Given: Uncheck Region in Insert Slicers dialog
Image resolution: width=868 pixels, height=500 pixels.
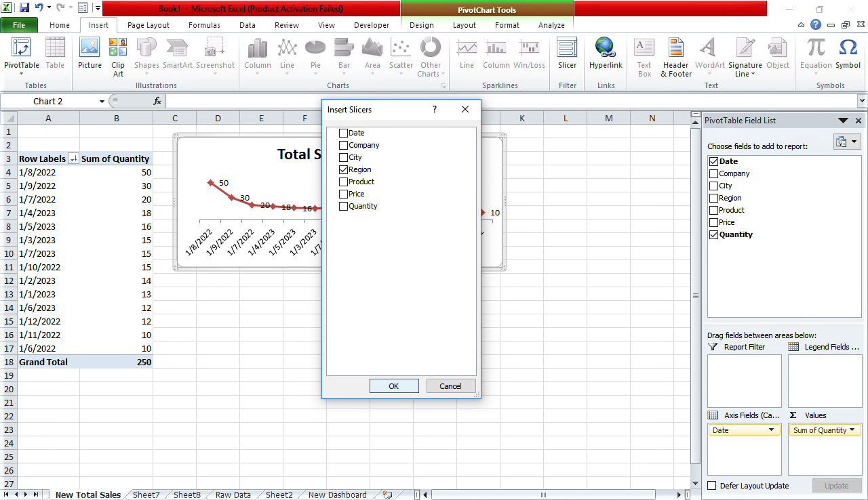Looking at the screenshot, I should point(343,169).
